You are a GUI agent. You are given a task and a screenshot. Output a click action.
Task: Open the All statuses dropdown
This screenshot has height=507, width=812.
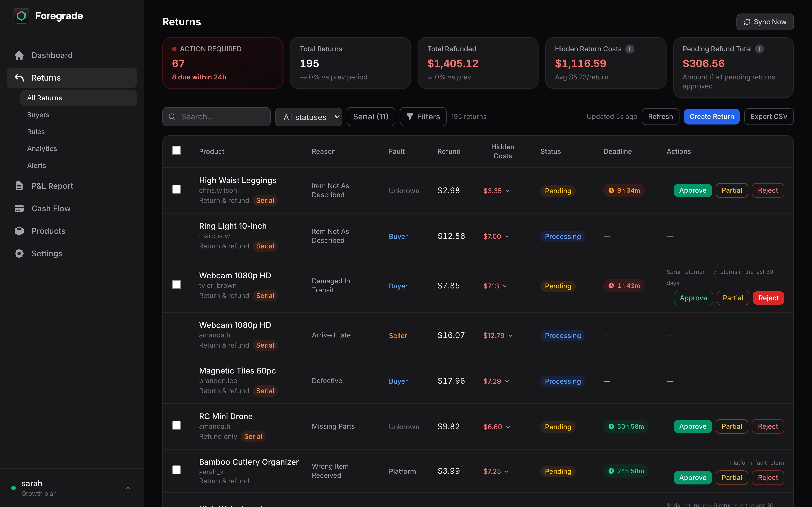pyautogui.click(x=308, y=117)
